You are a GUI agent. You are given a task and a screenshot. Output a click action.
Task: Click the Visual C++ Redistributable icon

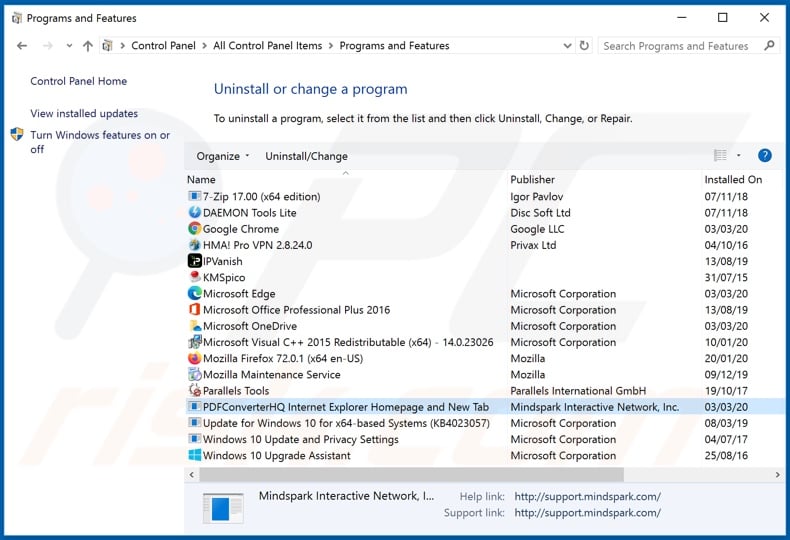point(194,342)
